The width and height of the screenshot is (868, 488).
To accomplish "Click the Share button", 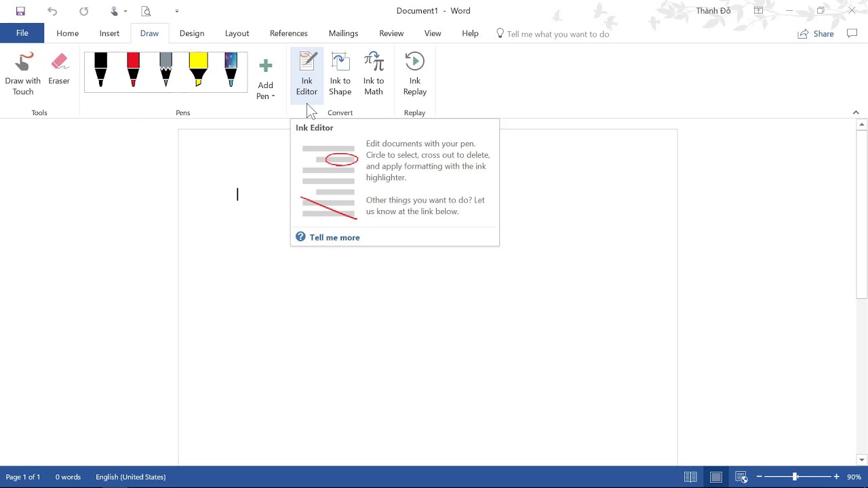I will pos(816,34).
